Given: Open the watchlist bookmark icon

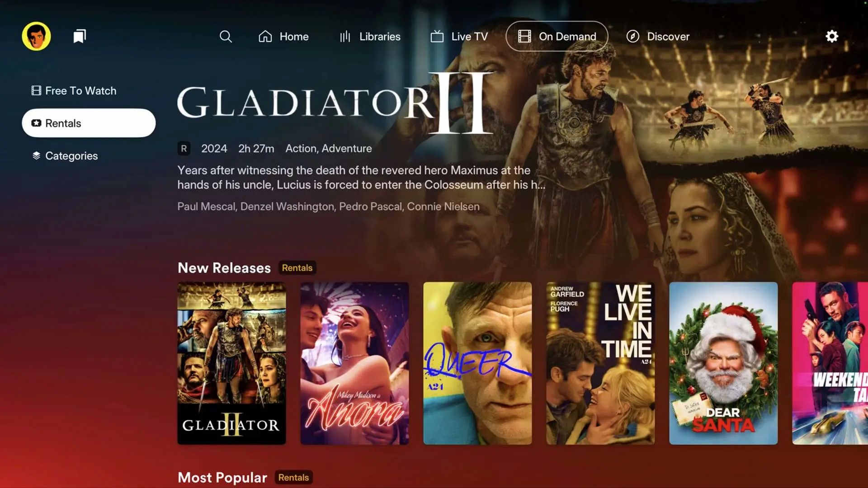Looking at the screenshot, I should point(80,36).
